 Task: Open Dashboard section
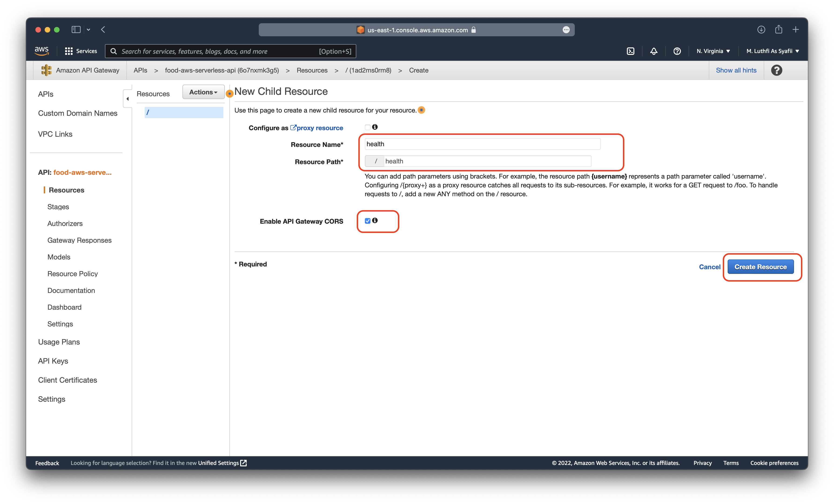pyautogui.click(x=64, y=307)
